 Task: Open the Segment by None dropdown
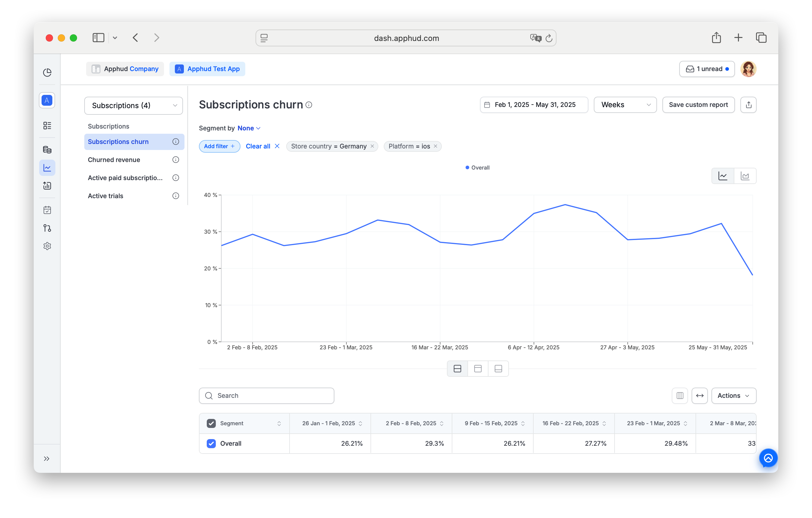coord(249,128)
